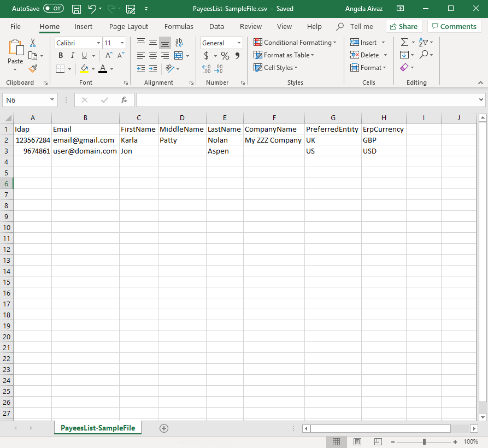Select the Italic formatting icon
The height and width of the screenshot is (448, 488).
click(72, 55)
